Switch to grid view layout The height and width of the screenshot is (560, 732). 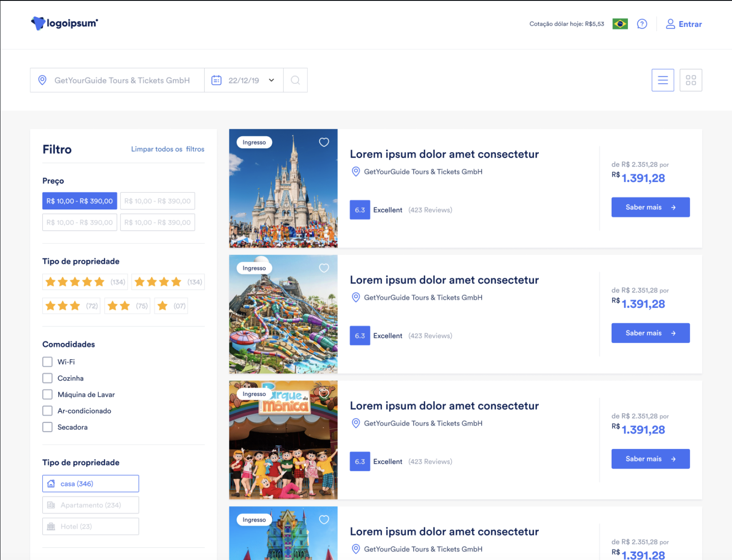[x=691, y=80]
